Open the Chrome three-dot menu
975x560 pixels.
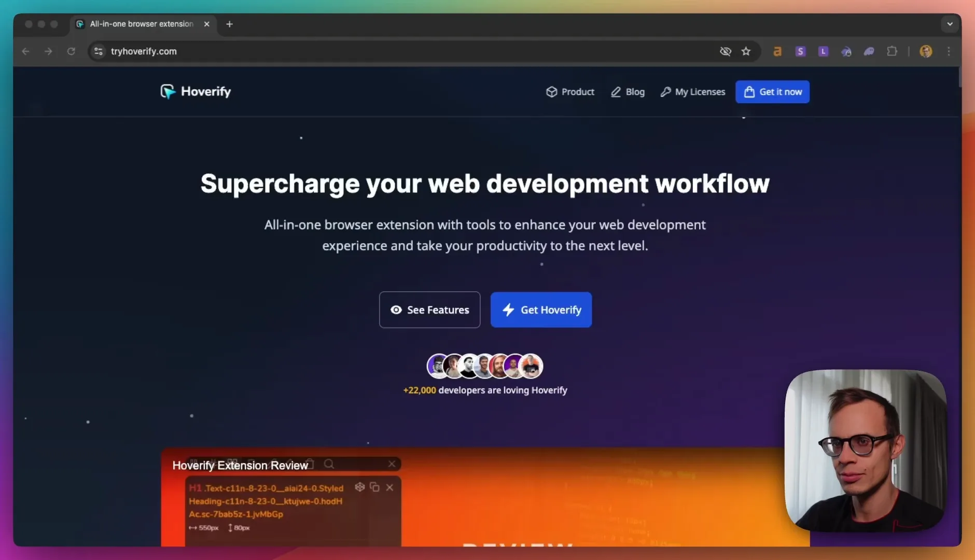pos(949,51)
